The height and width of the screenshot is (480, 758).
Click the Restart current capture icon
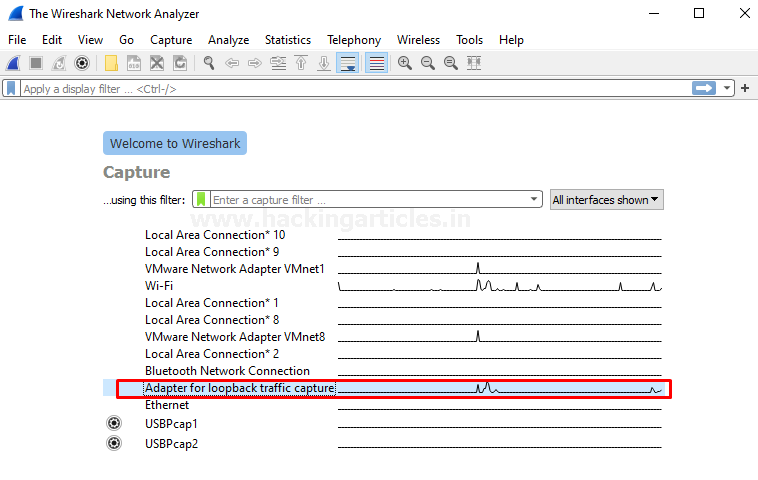point(59,63)
